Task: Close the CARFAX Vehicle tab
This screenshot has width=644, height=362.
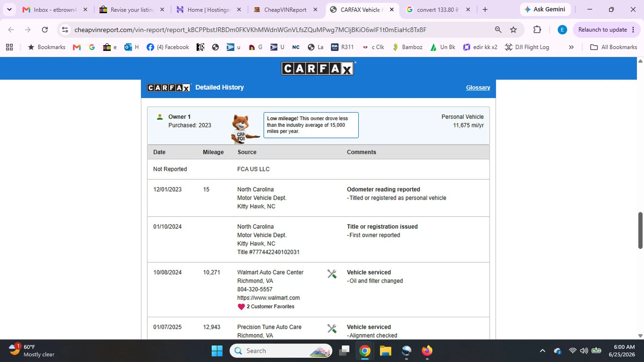Action: point(392,10)
